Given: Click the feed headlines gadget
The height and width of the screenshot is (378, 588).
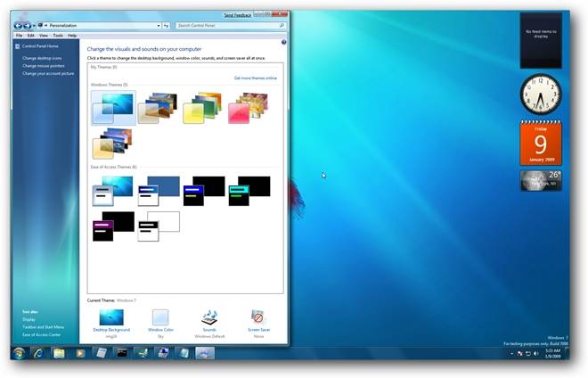Looking at the screenshot, I should tap(541, 40).
